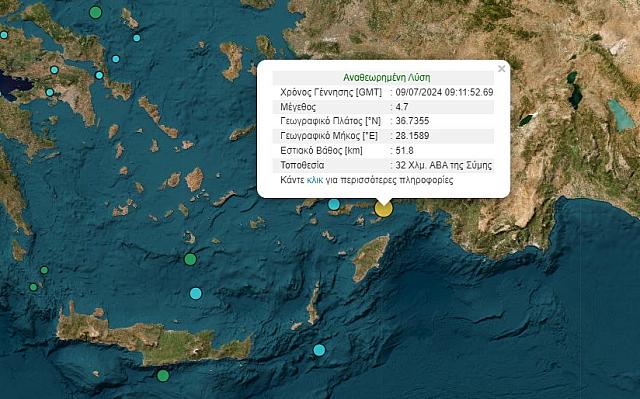This screenshot has width=640, height=399.
Task: Select the upper small green marker near Kythira
Action: click(x=44, y=270)
